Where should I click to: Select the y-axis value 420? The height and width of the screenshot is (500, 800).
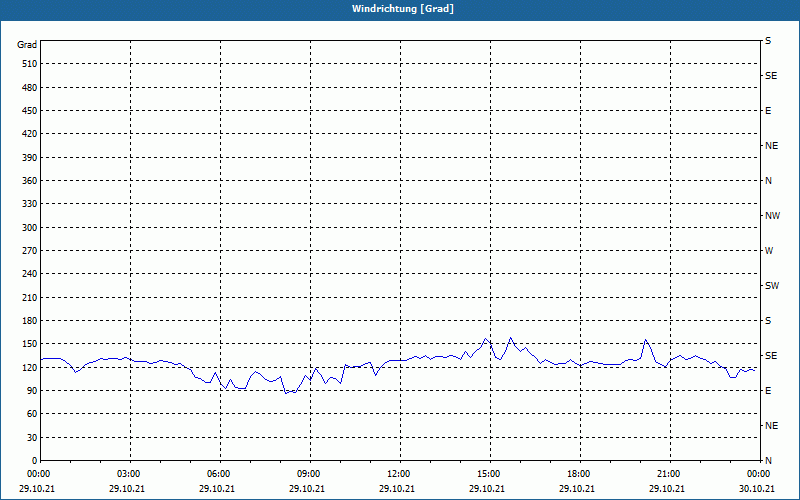point(29,134)
